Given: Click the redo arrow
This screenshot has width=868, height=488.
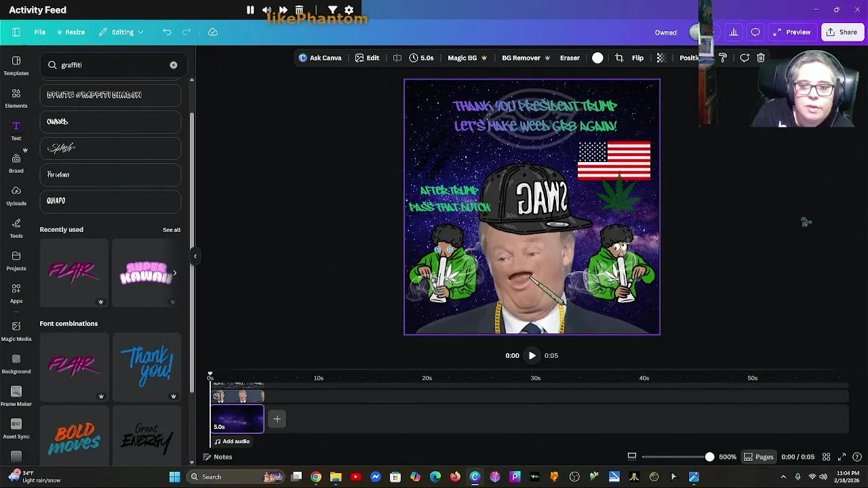Looking at the screenshot, I should point(186,32).
